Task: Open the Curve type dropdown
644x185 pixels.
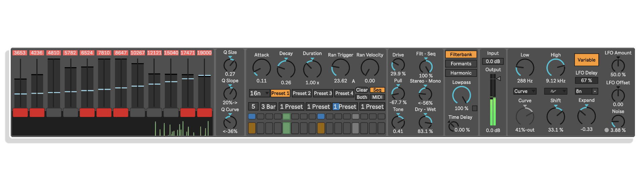Action: click(525, 91)
